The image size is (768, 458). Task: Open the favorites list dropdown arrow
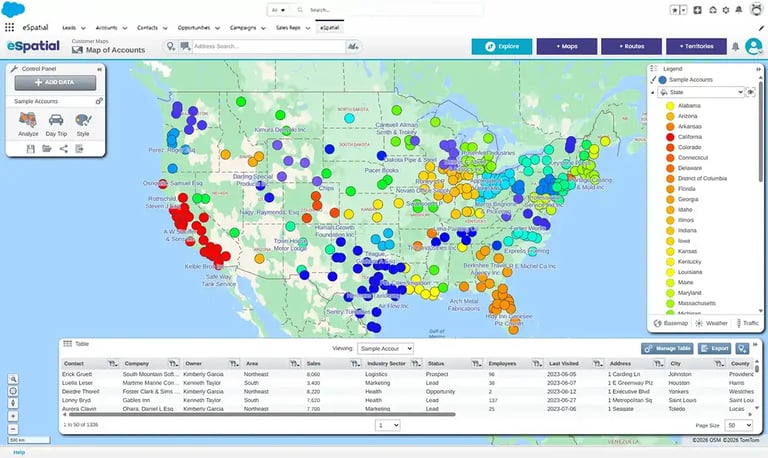click(x=684, y=10)
